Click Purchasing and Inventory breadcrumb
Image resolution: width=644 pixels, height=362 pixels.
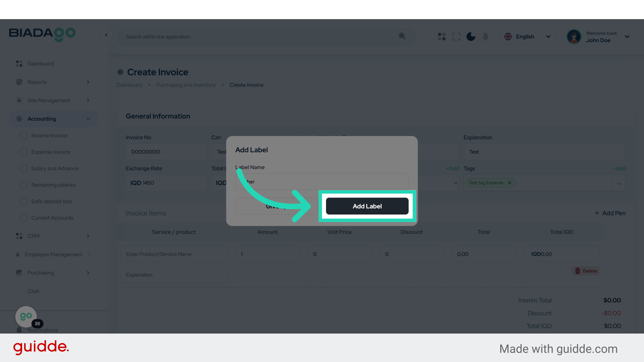coord(186,85)
